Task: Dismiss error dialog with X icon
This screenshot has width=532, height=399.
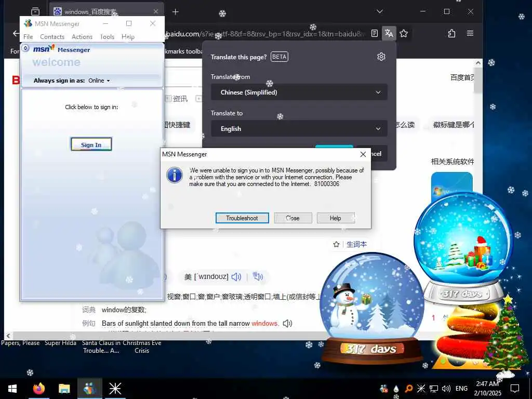Action: (x=363, y=154)
